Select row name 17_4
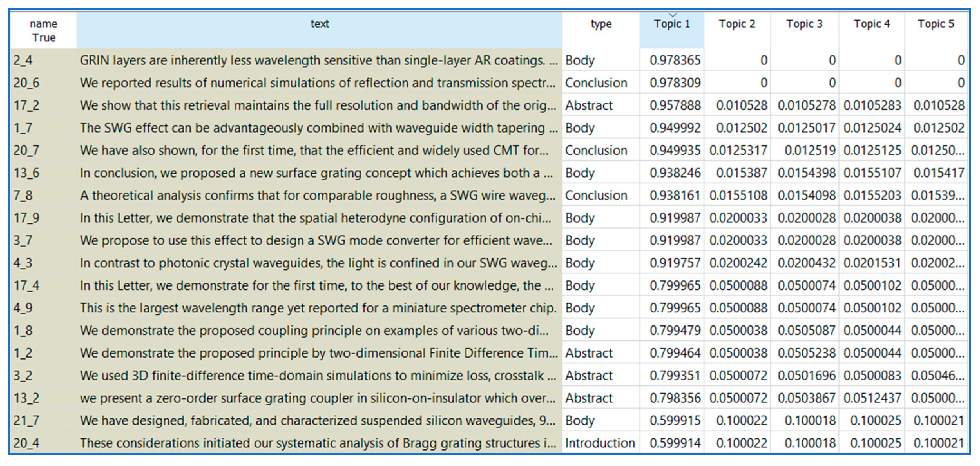This screenshot has height=466, width=980. [x=26, y=285]
